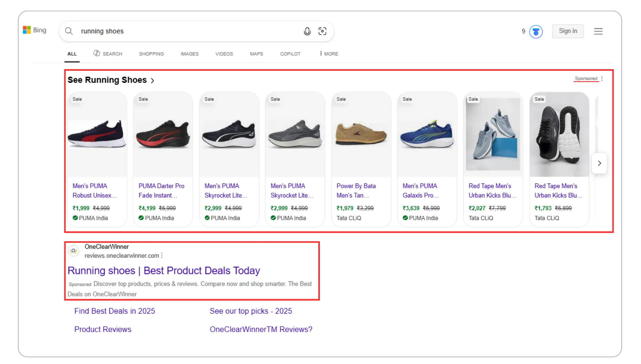Open OneClearWinner result options dots

pyautogui.click(x=162, y=255)
